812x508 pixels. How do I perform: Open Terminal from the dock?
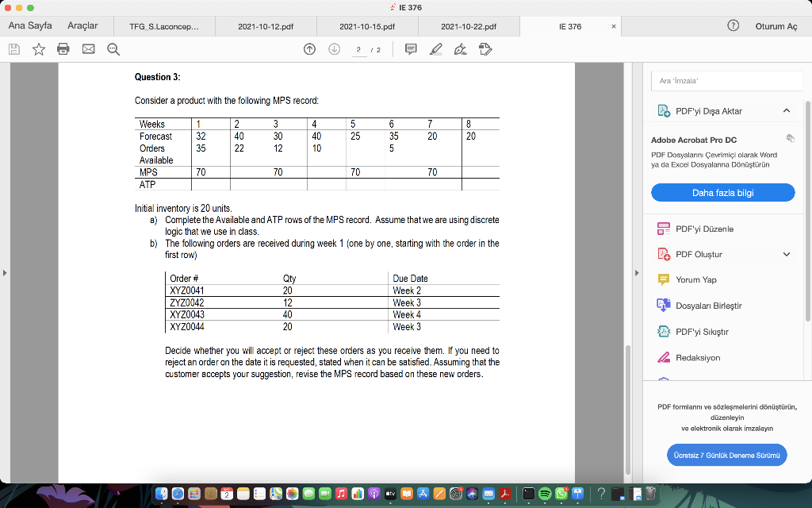tap(528, 494)
